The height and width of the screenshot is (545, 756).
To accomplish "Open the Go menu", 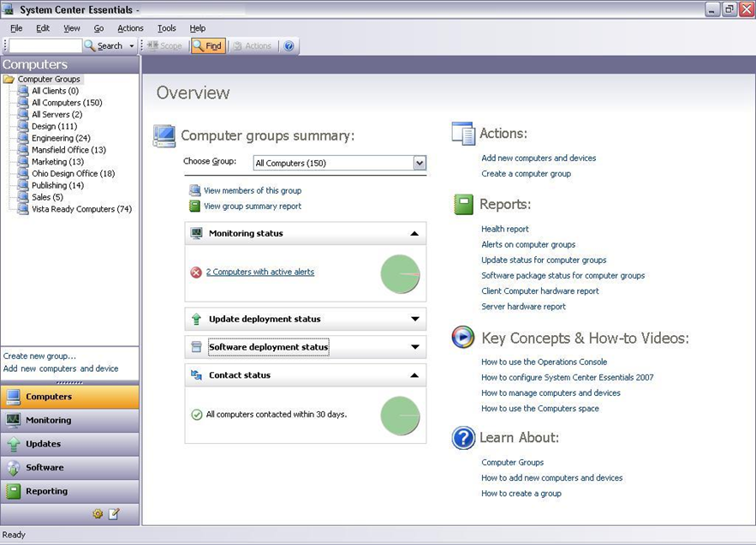I will click(x=98, y=28).
